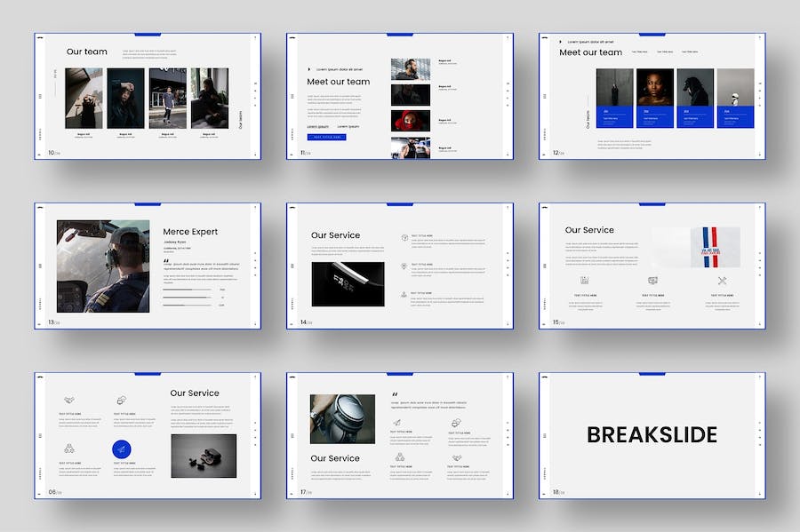Click crossed tools icon on slide 15

point(722,282)
